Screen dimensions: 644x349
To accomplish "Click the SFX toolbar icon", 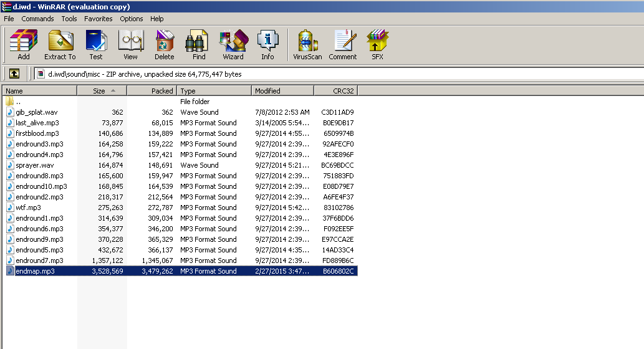I will [377, 45].
